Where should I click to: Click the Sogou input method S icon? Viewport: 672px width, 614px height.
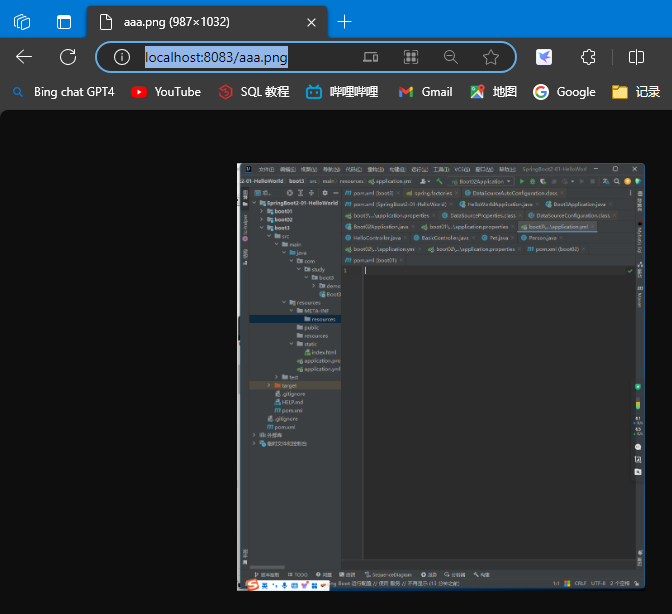[253, 585]
